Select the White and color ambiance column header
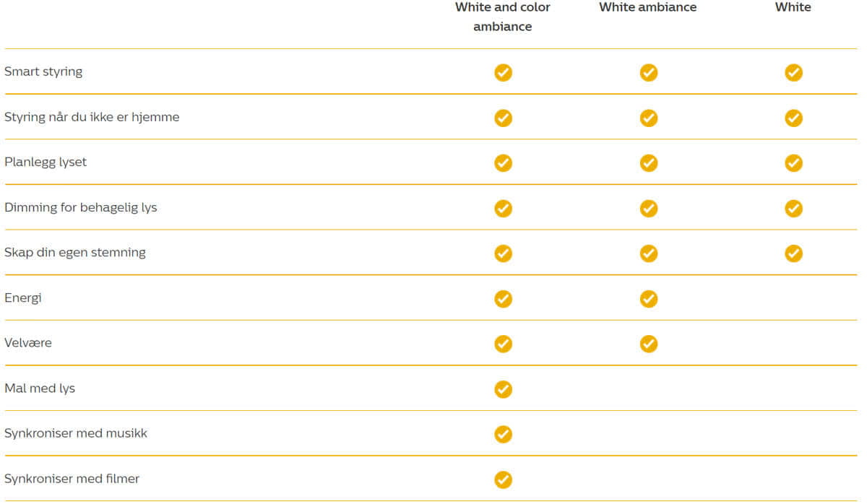The height and width of the screenshot is (504, 867). 503,17
